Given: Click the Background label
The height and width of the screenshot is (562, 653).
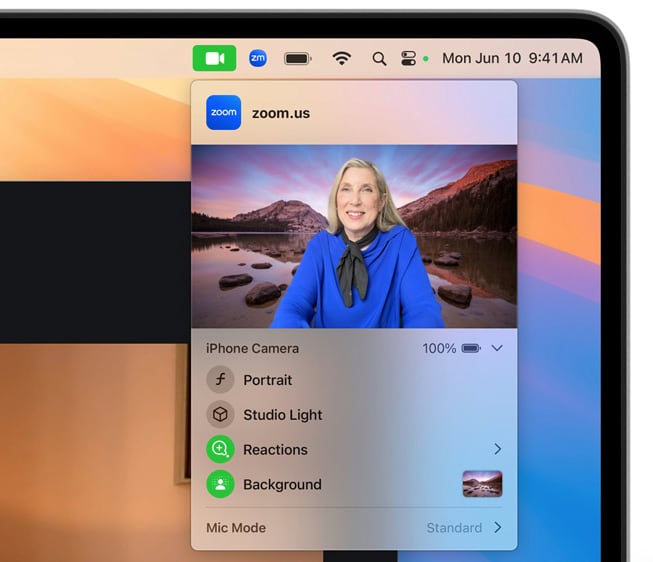Looking at the screenshot, I should [282, 485].
